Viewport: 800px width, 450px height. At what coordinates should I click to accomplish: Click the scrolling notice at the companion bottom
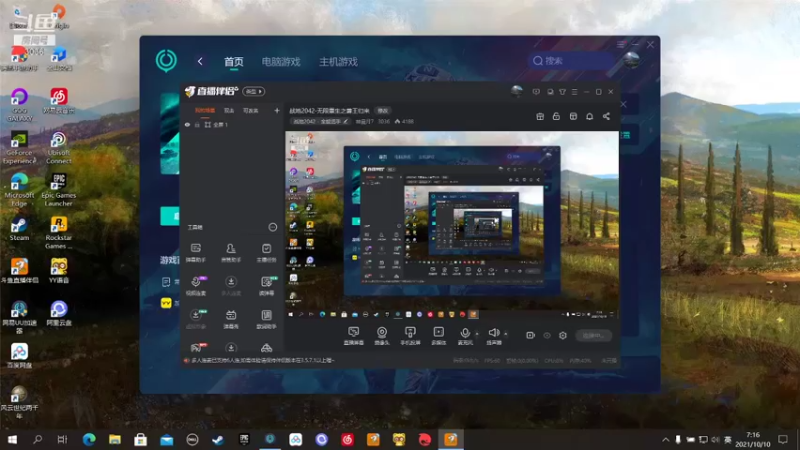click(263, 360)
